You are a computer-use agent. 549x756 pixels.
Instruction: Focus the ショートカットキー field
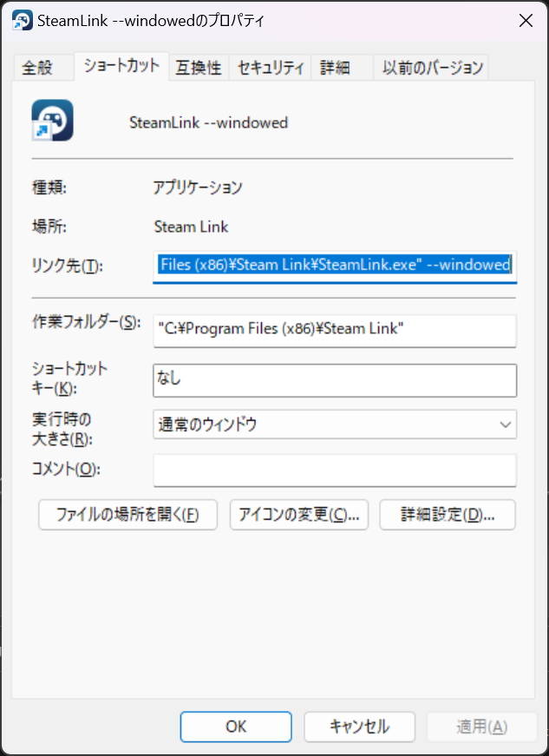pos(335,380)
